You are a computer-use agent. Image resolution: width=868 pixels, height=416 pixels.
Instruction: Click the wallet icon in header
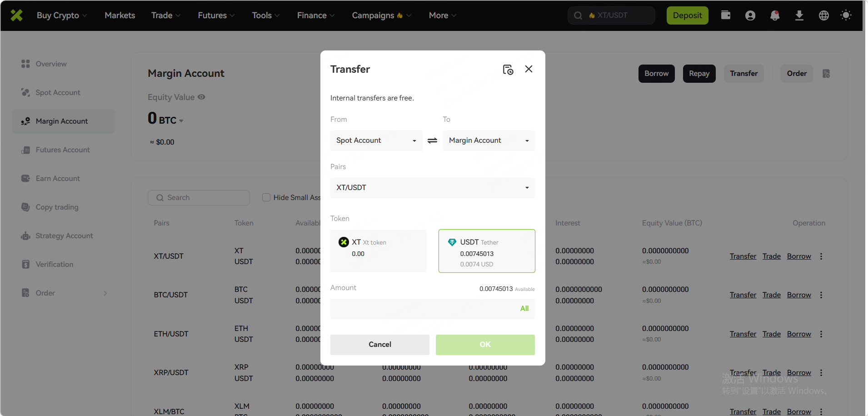[x=726, y=15]
